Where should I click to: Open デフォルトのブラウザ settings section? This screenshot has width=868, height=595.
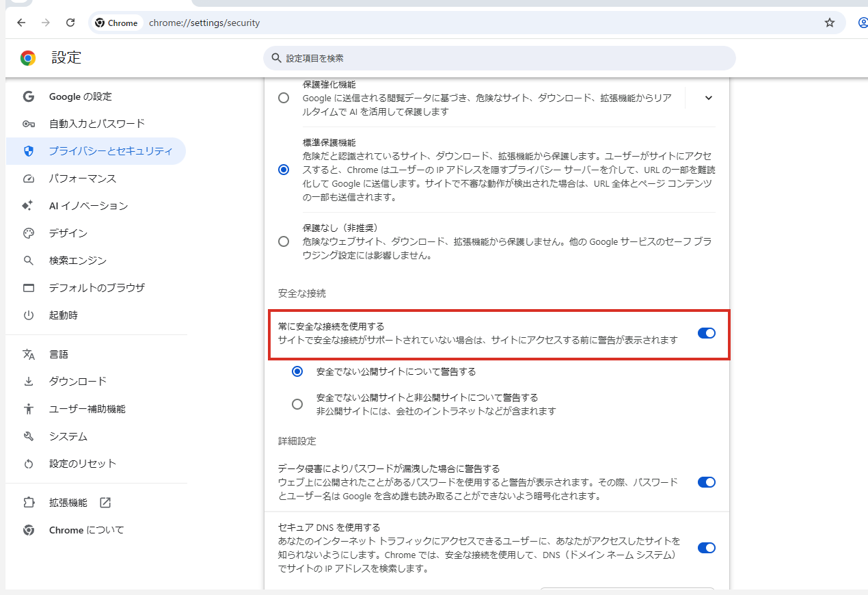(96, 288)
